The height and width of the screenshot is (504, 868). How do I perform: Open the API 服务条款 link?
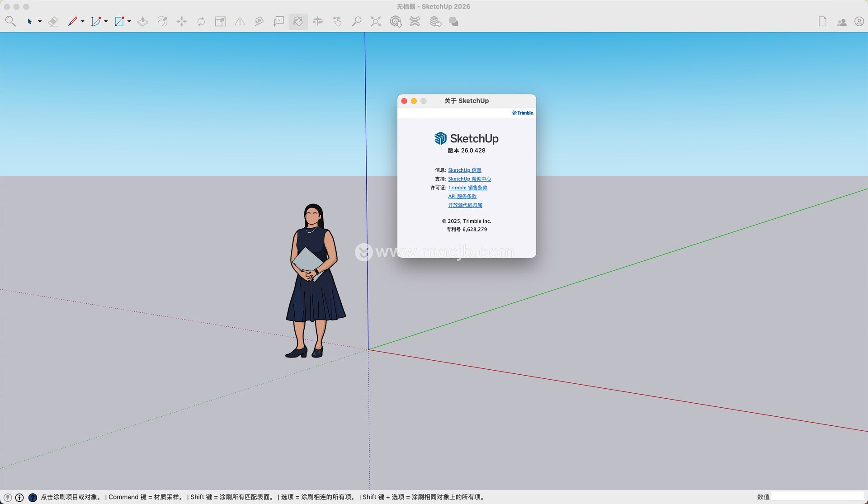pyautogui.click(x=462, y=196)
